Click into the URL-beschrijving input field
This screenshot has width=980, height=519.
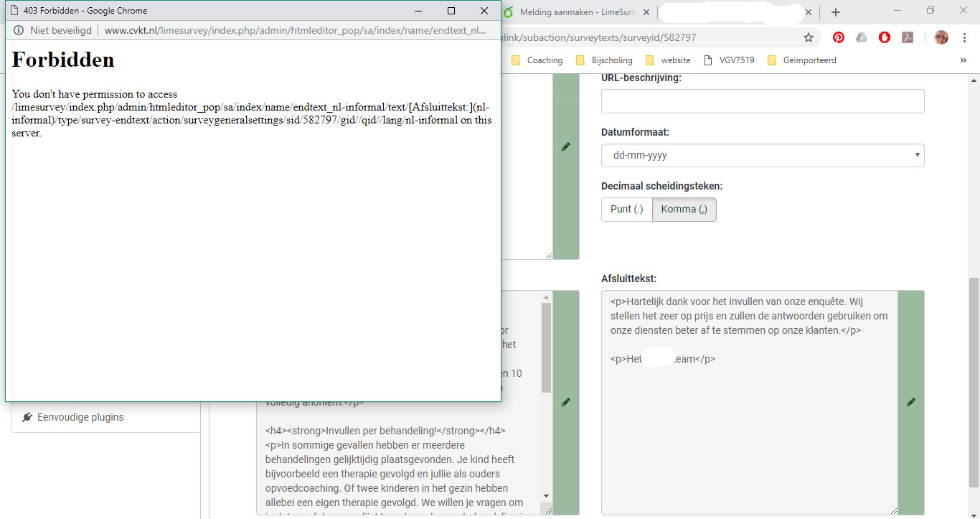pos(762,101)
